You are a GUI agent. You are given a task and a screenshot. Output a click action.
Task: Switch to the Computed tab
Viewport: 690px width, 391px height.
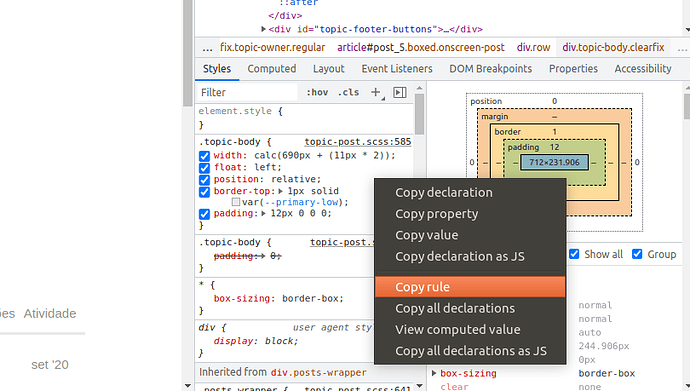pyautogui.click(x=272, y=69)
